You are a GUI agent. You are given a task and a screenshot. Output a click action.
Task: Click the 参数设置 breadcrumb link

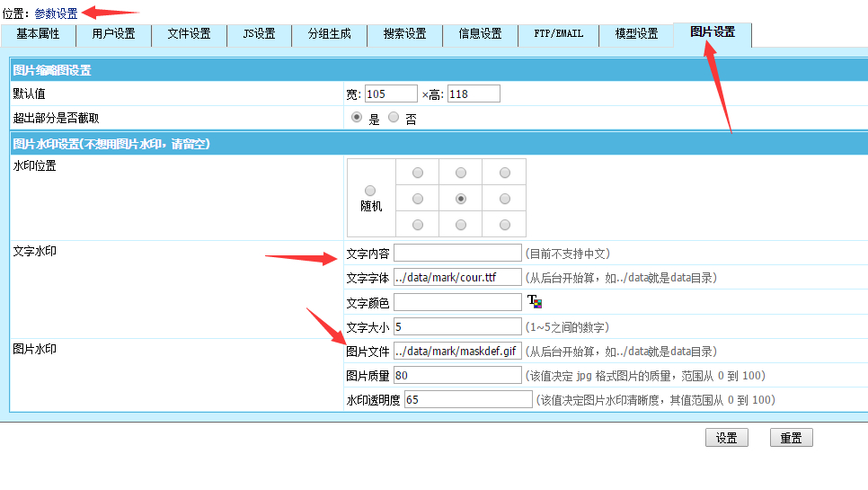click(56, 13)
